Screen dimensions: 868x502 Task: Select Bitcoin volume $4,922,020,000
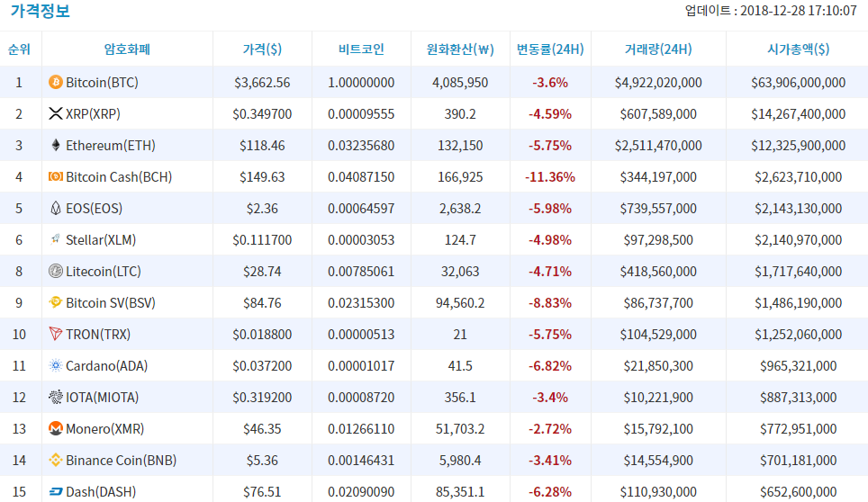658,83
